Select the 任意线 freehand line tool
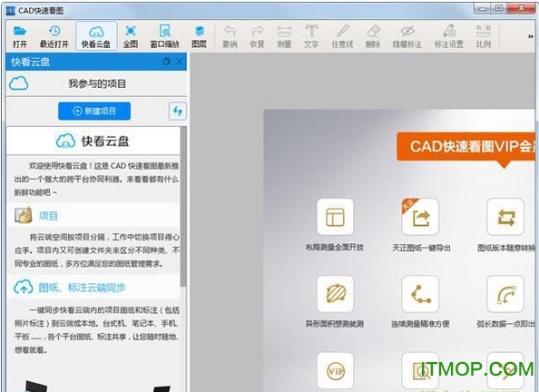This screenshot has width=539, height=392. click(x=342, y=36)
